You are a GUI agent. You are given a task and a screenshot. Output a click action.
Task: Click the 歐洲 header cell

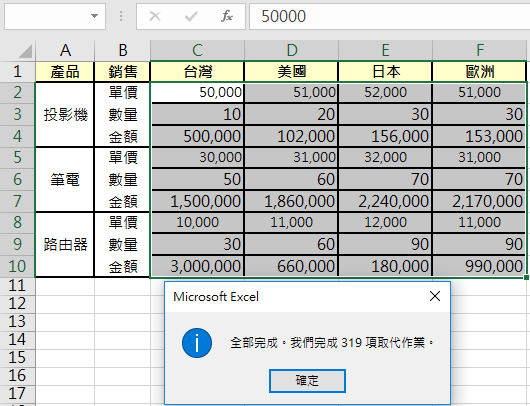click(x=480, y=71)
